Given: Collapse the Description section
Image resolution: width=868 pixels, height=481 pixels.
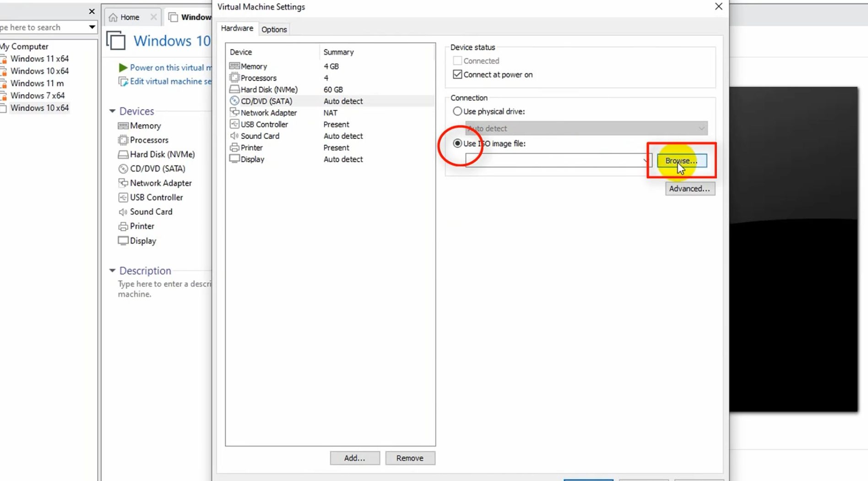Looking at the screenshot, I should 112,271.
